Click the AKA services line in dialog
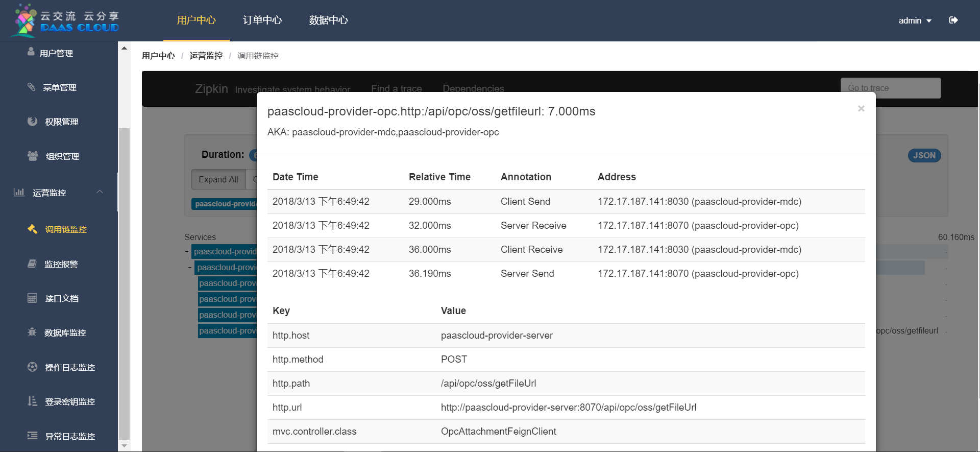Screen dimensions: 980x452 point(383,132)
